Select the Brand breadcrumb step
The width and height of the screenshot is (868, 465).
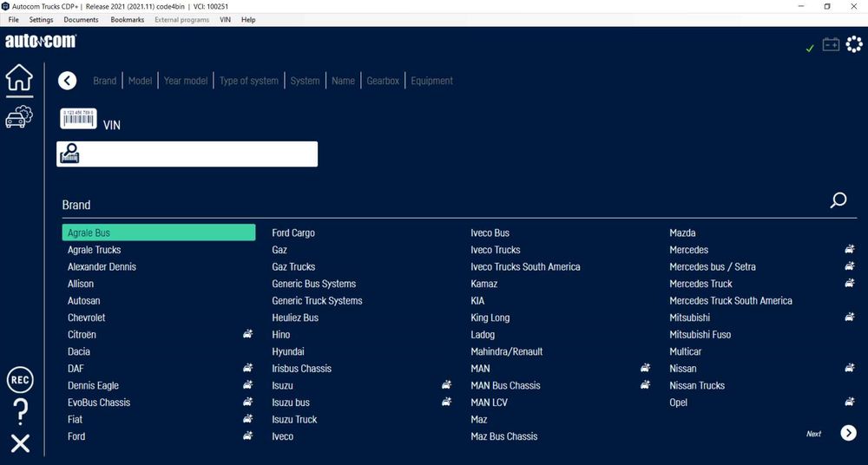click(105, 81)
